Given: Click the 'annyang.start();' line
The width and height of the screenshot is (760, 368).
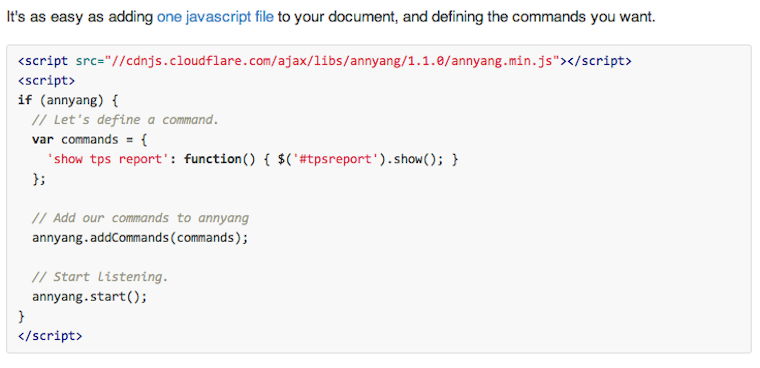Looking at the screenshot, I should pyautogui.click(x=89, y=296).
